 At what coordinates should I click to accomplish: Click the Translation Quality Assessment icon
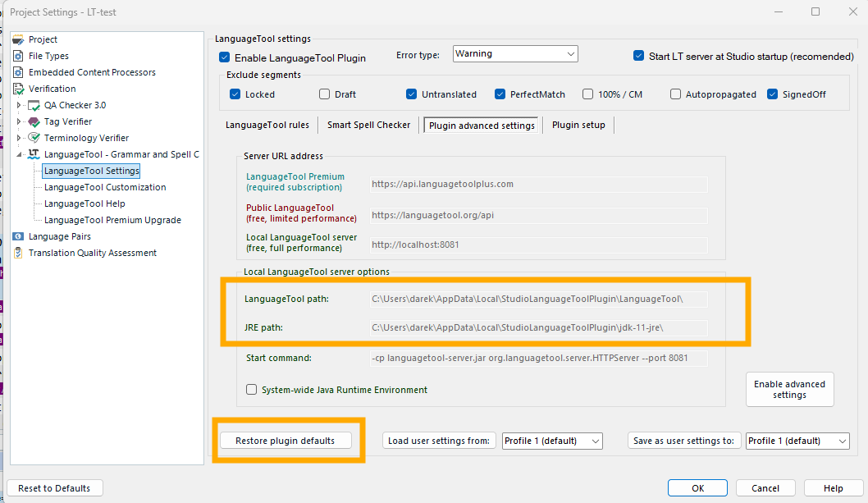click(x=18, y=253)
